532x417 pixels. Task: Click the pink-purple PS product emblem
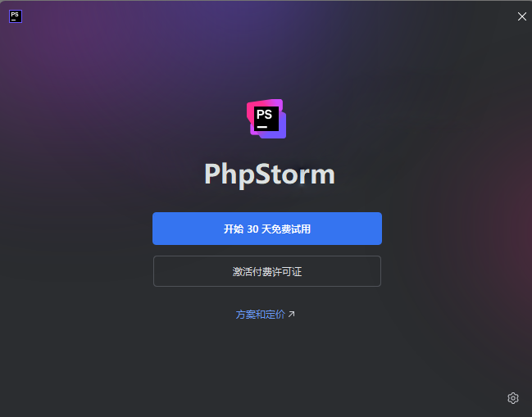click(266, 119)
